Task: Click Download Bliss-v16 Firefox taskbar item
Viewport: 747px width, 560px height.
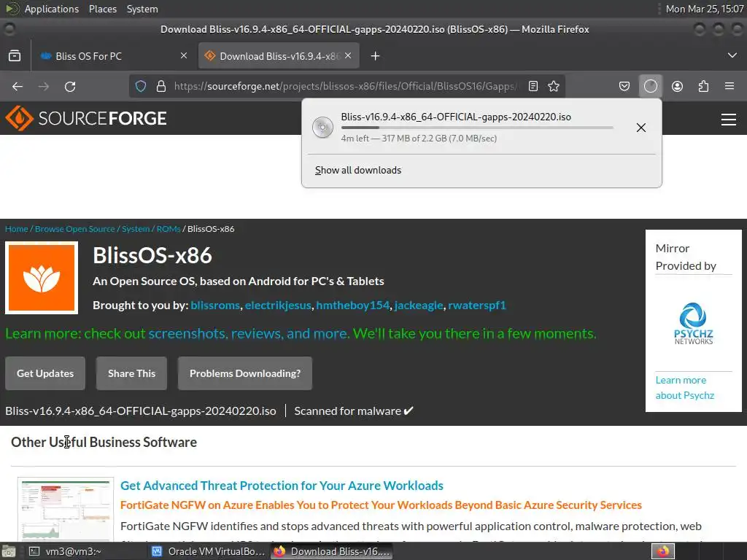Action: pos(332,551)
